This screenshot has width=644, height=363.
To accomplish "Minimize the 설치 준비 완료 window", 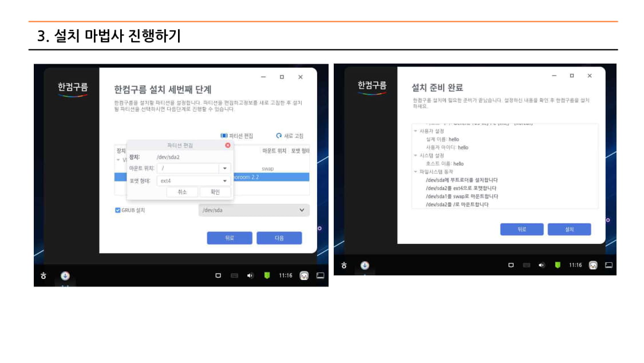I will tap(554, 76).
